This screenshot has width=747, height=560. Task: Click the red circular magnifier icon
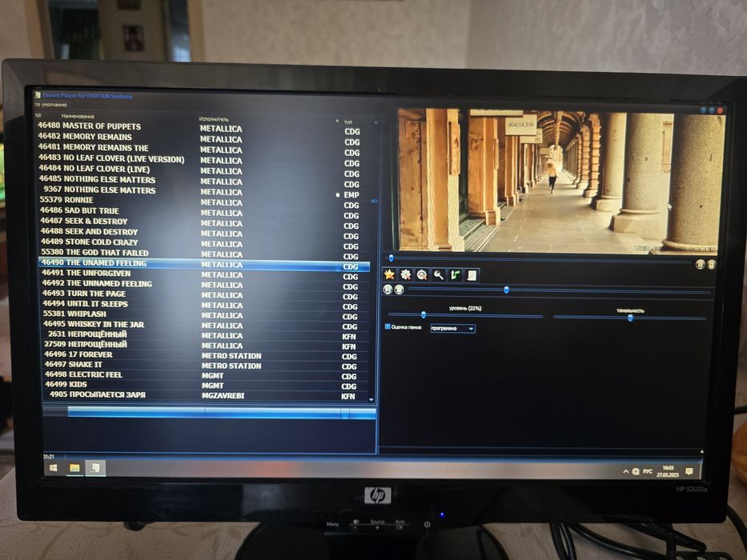pos(422,274)
